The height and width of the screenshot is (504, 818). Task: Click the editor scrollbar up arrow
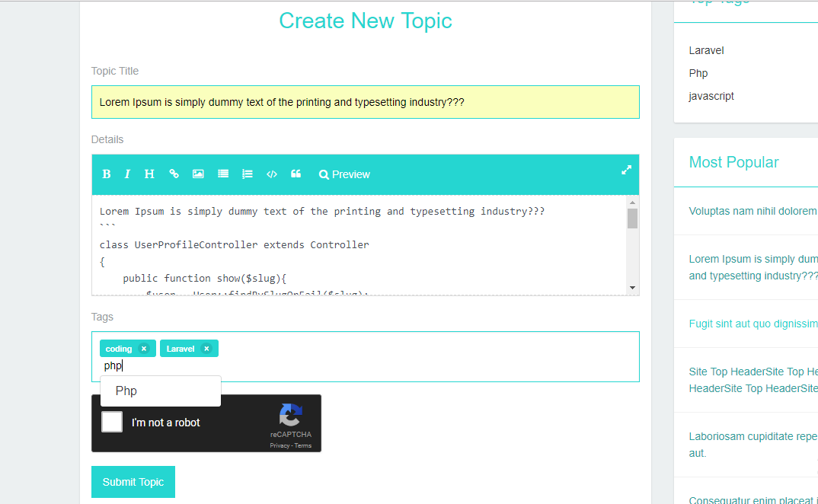632,203
